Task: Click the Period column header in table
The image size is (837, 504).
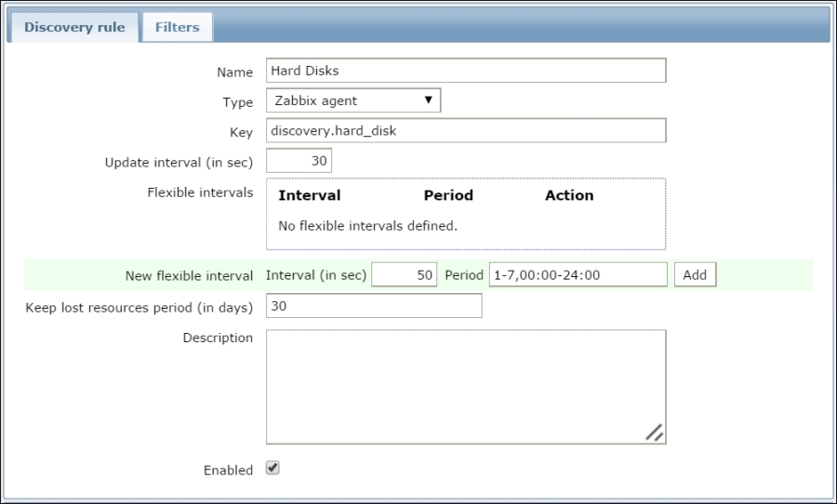Action: click(448, 195)
